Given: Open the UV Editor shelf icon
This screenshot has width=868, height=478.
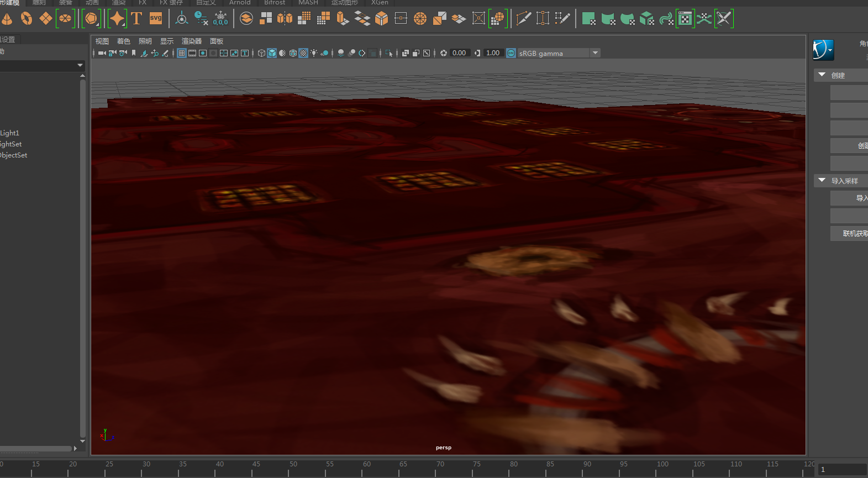Looking at the screenshot, I should [685, 19].
